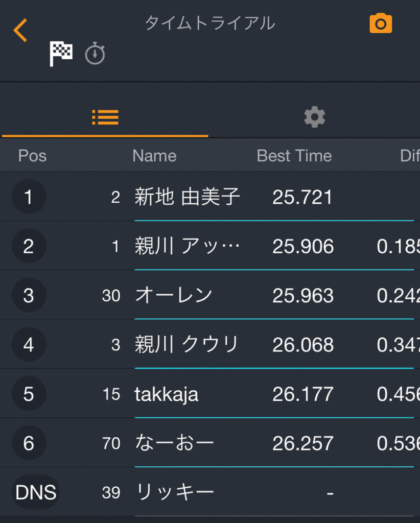Tap the orange camera screenshot icon

click(381, 24)
